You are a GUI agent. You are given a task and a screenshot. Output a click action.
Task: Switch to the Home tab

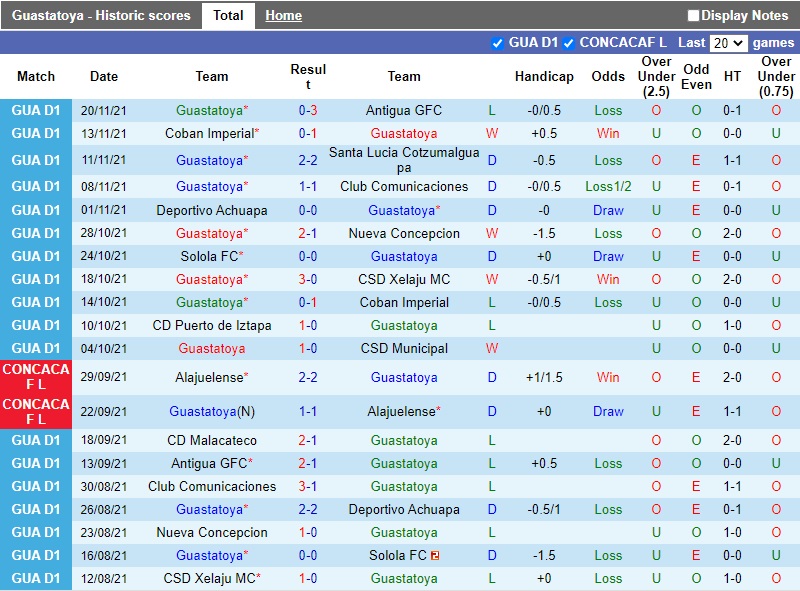coord(283,16)
